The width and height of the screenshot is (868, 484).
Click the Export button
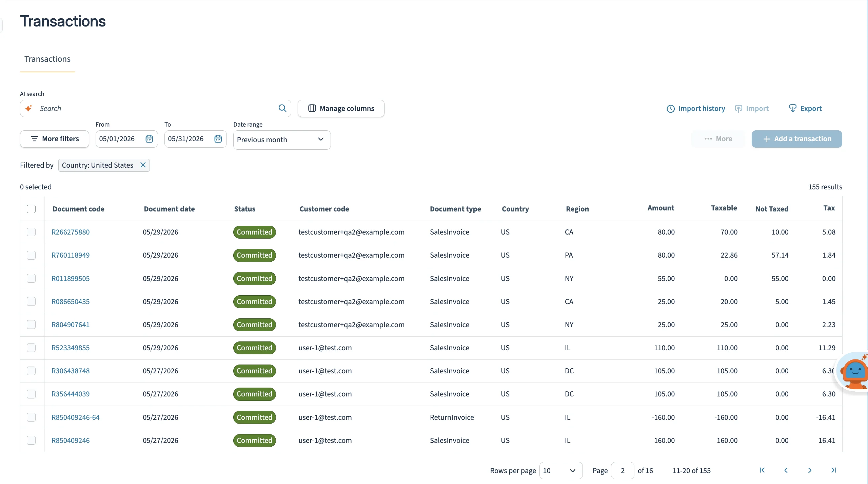(805, 109)
